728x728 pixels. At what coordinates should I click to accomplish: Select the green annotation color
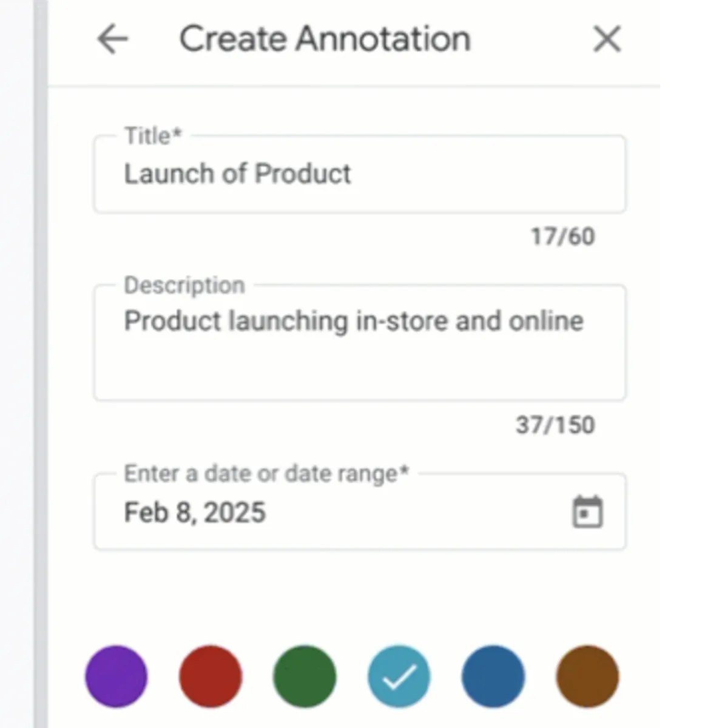click(305, 676)
